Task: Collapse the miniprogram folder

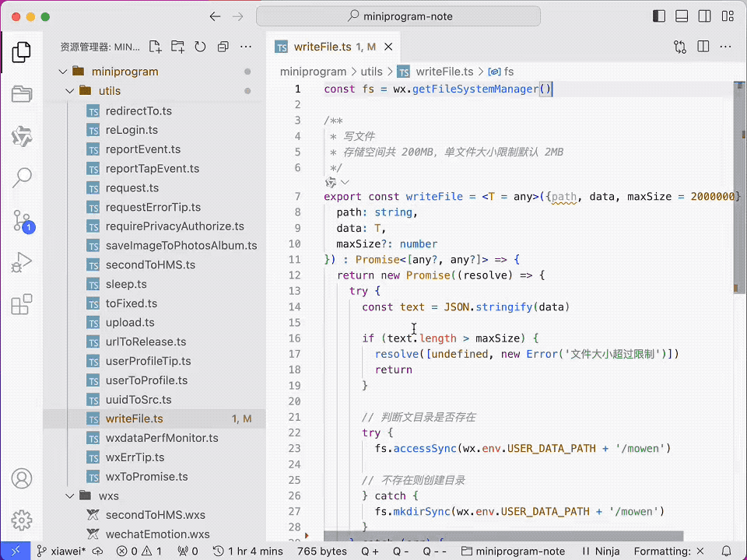Action: point(63,72)
